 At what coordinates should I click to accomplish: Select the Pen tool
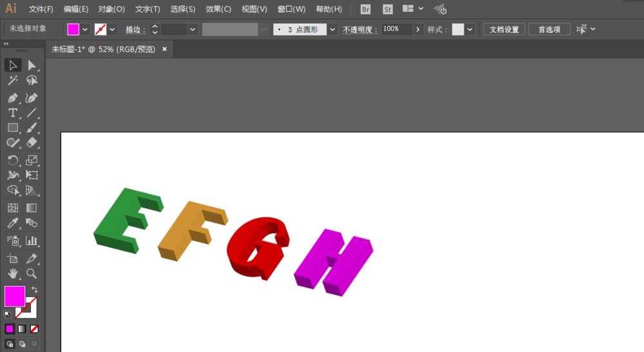(x=12, y=98)
